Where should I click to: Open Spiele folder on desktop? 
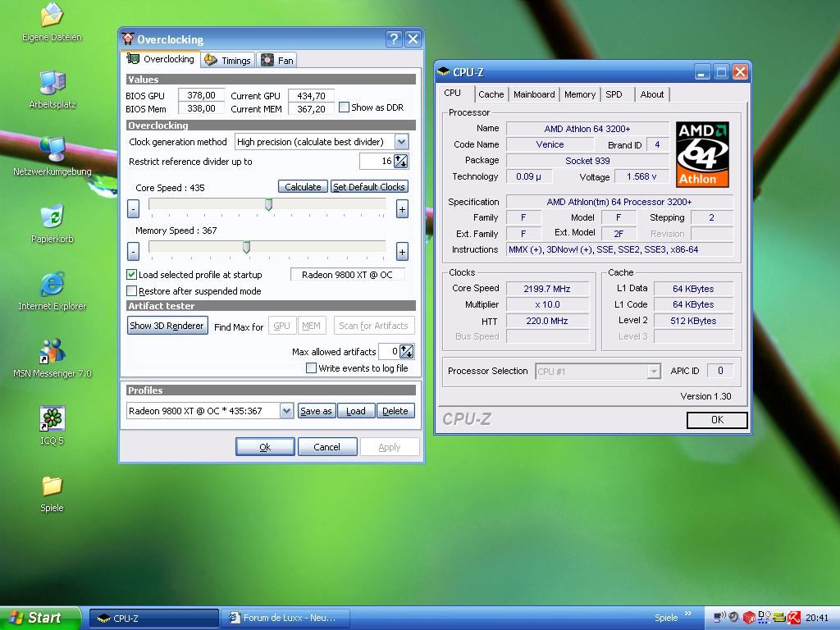[52, 493]
